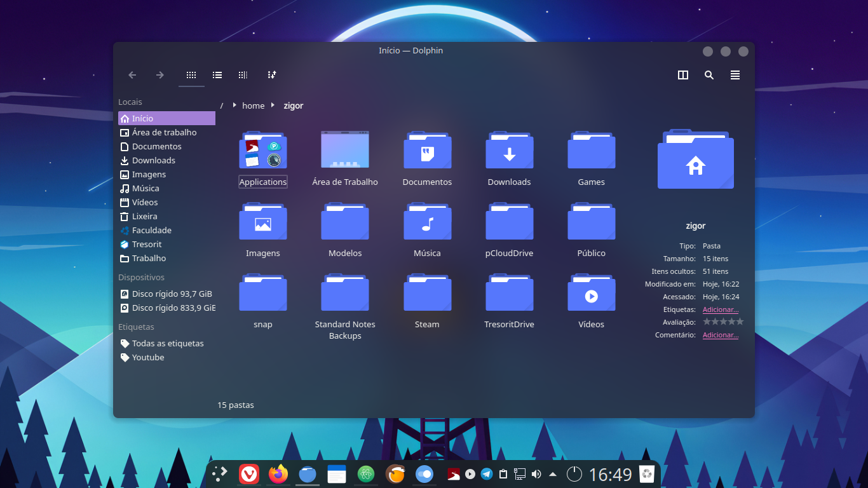This screenshot has width=868, height=488.
Task: Click the large zigor home folder preview
Action: coord(696,159)
